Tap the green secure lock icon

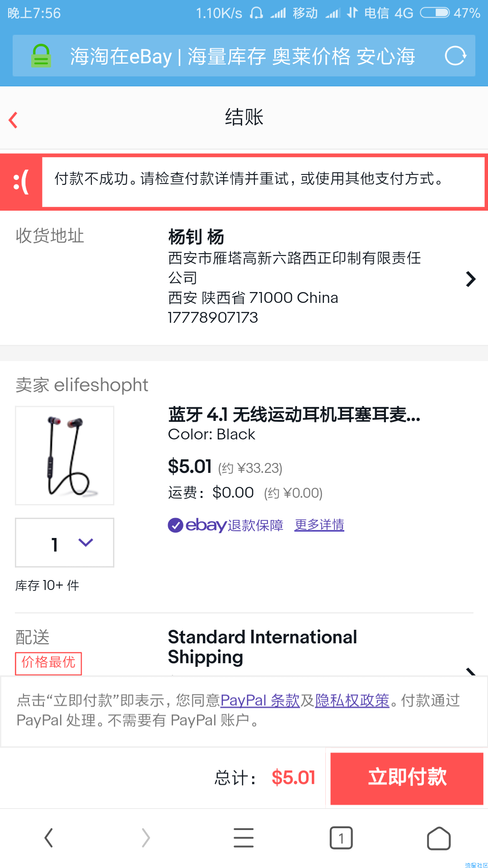coord(41,56)
